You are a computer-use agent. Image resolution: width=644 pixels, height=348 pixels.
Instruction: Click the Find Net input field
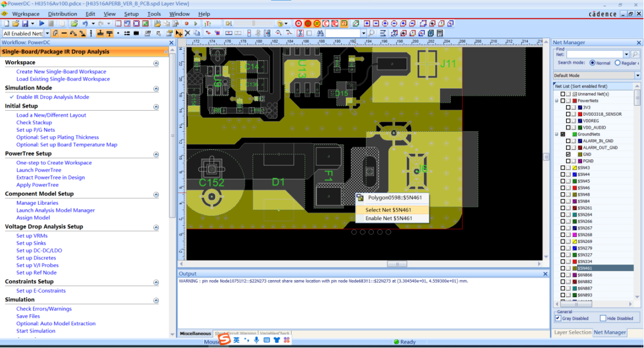click(x=595, y=54)
